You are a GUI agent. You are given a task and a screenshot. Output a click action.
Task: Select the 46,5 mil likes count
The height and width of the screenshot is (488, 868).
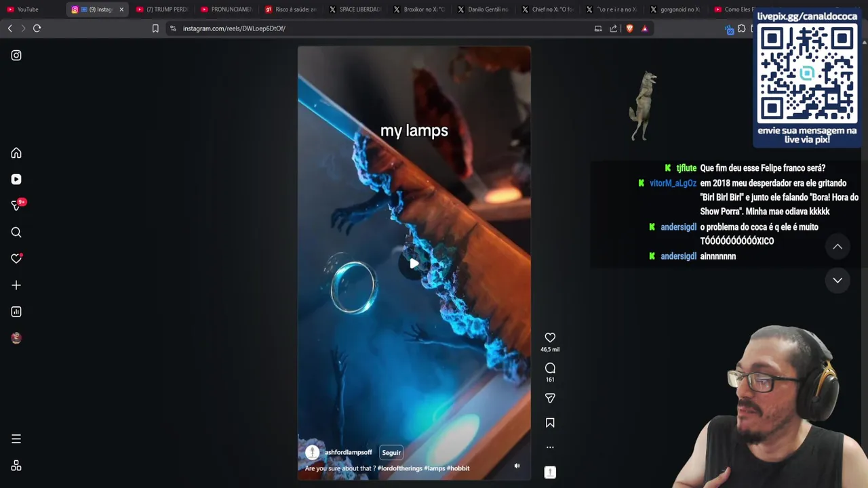(x=550, y=350)
